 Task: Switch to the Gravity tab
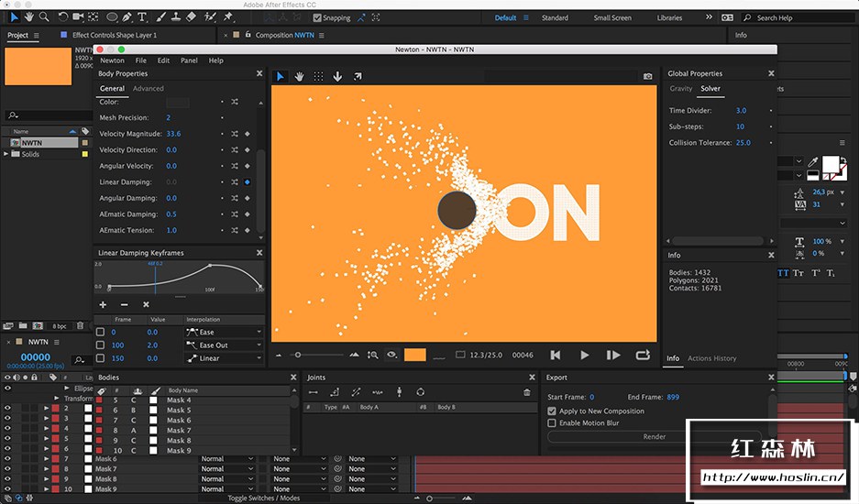coord(681,88)
